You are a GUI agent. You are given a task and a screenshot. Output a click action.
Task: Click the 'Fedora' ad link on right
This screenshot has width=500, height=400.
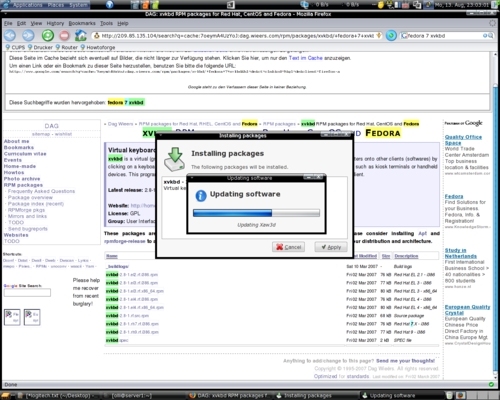[x=454, y=196]
